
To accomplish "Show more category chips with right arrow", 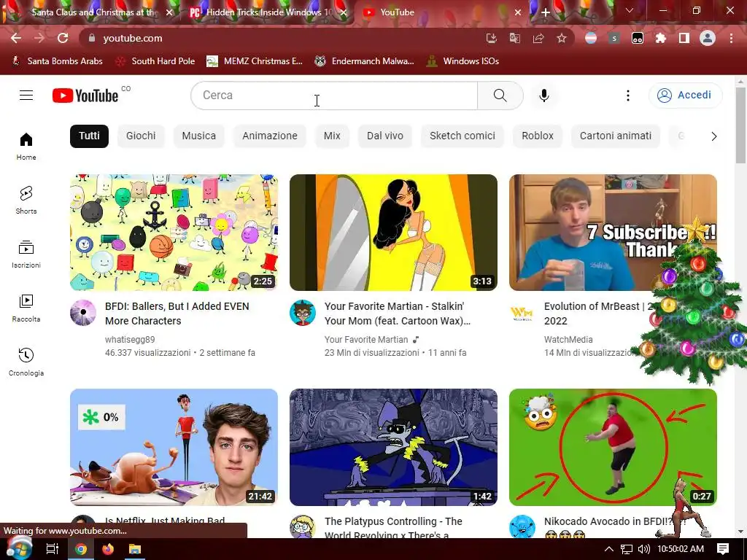I will point(713,136).
